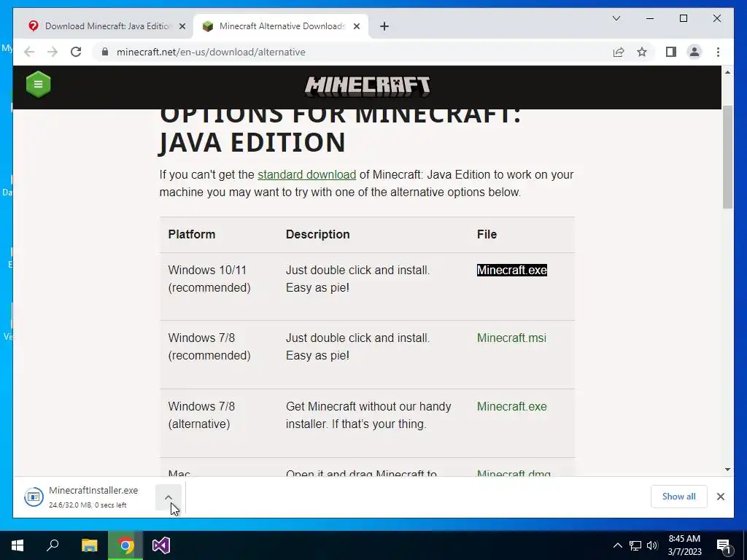The height and width of the screenshot is (560, 747).
Task: Open the network status tray icon
Action: 635,545
